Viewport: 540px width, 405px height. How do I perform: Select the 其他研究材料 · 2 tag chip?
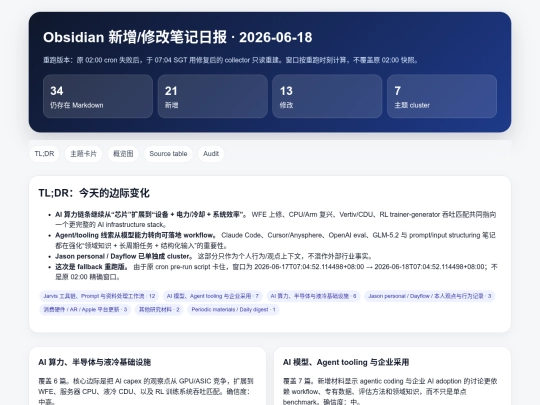[x=159, y=309]
